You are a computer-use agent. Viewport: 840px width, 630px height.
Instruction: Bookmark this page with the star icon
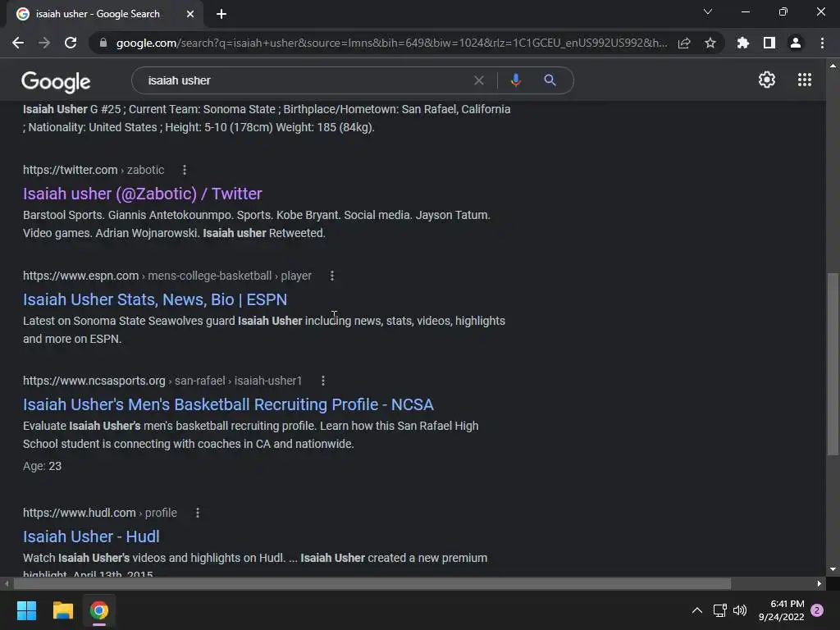(x=710, y=43)
